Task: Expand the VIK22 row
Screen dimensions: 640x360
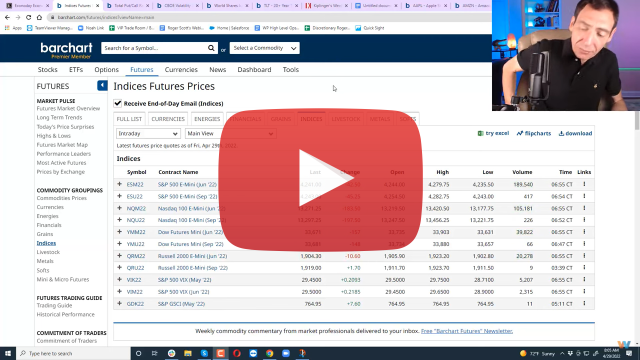Action: point(119,280)
